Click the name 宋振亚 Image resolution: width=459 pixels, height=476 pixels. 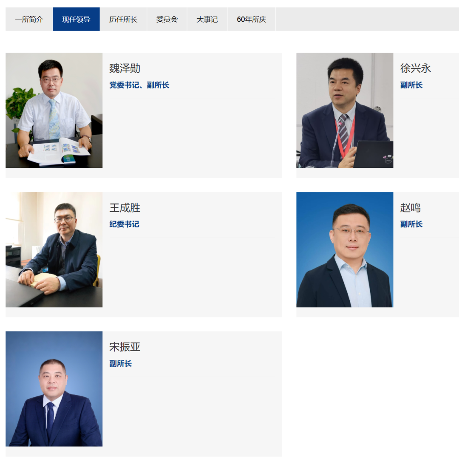pos(125,347)
